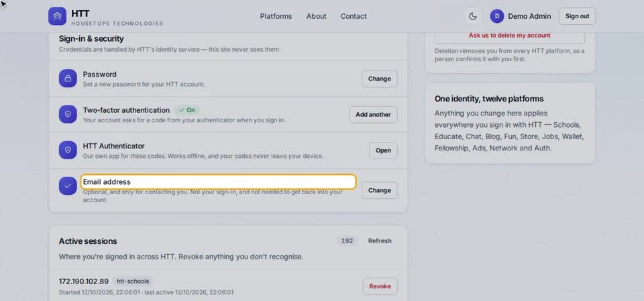The image size is (644, 301).
Task: Click the HOUSETOPS TECHNOLOGIES brand text
Action: pos(117,24)
